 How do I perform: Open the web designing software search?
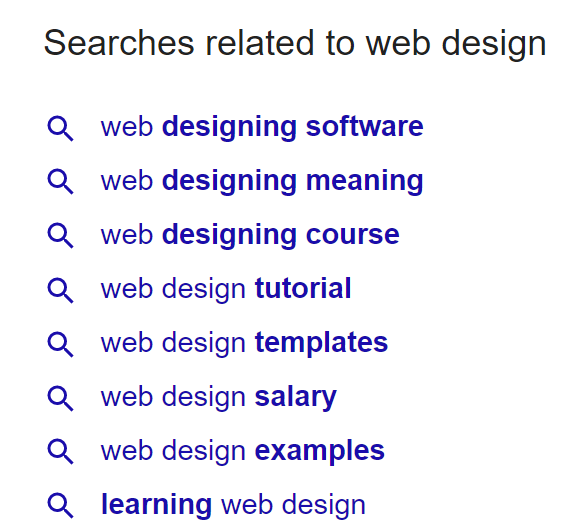click(262, 127)
